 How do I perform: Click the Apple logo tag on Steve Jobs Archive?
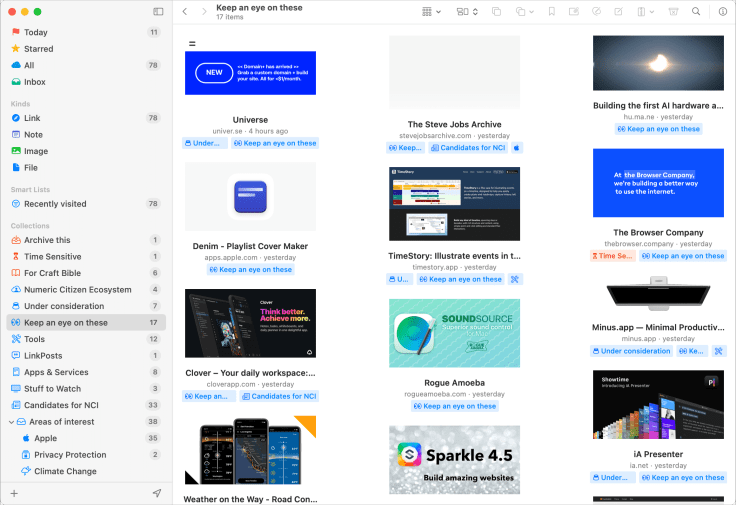tap(516, 148)
